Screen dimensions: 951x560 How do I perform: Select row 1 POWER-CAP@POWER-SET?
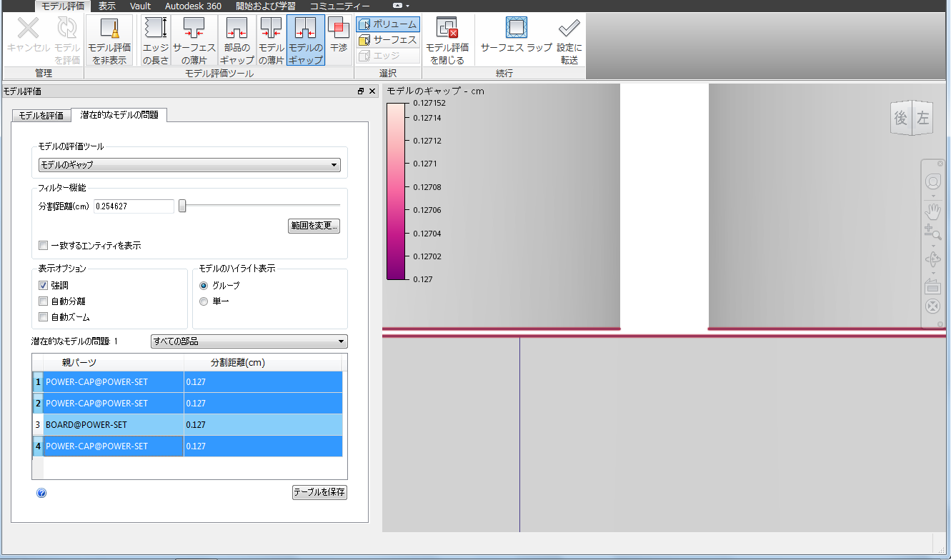(x=187, y=382)
